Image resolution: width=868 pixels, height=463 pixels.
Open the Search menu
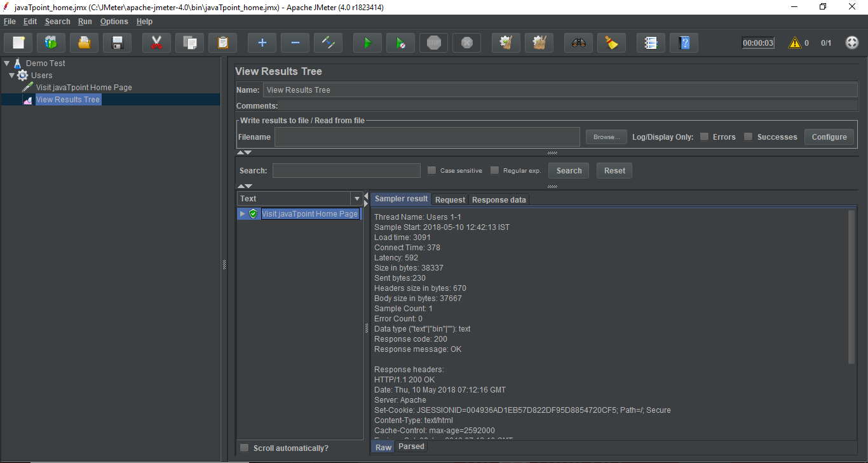pyautogui.click(x=57, y=22)
